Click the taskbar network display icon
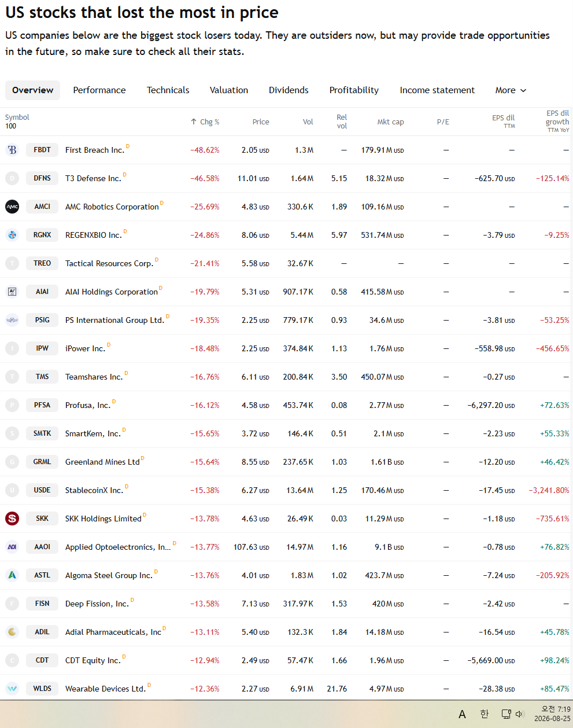Screen dimensions: 573x728 pos(506,714)
